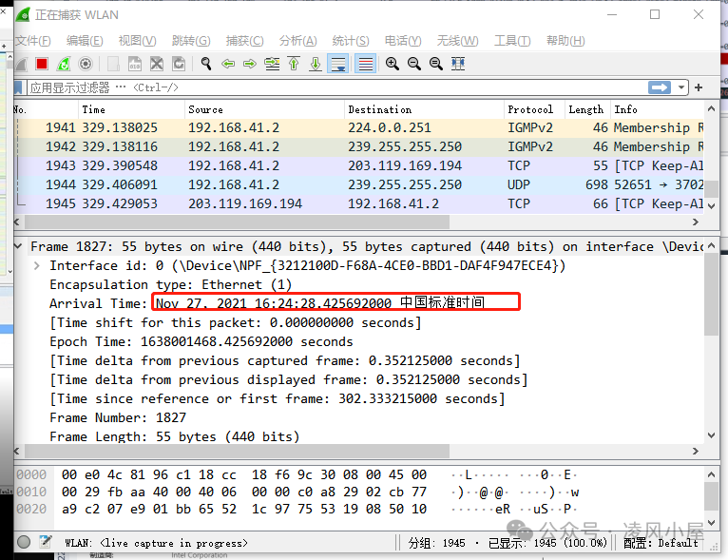This screenshot has height=560, width=728.
Task: Open the 分析(A) menu
Action: 297,41
